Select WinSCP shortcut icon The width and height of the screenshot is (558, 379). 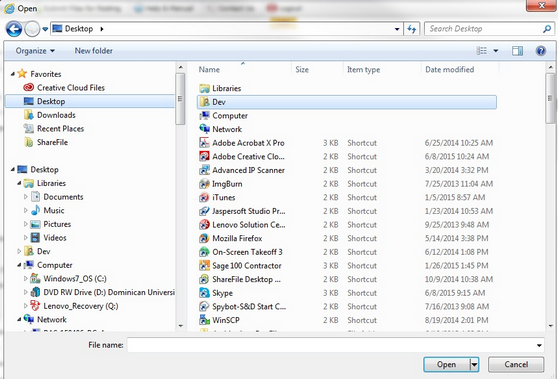(204, 320)
